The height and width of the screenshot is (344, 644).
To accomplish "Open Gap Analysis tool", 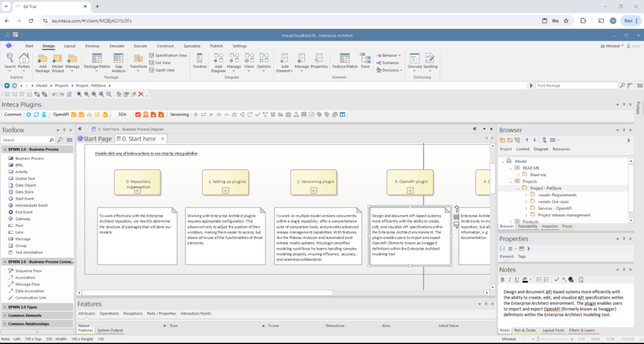I will pyautogui.click(x=118, y=64).
